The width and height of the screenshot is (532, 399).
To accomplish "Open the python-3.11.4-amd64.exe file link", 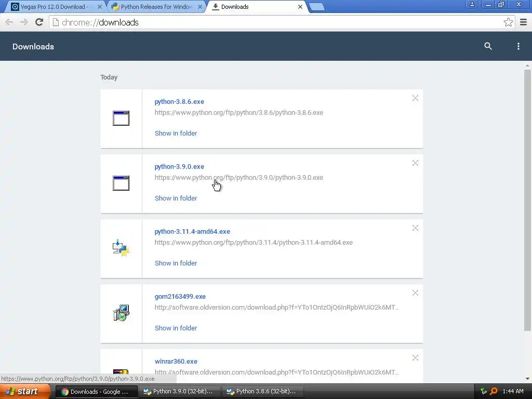I will [192, 231].
